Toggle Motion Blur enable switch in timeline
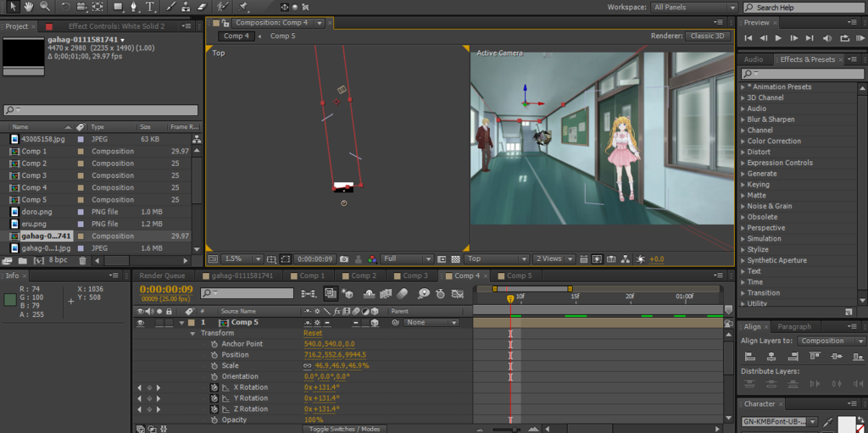Image resolution: width=868 pixels, height=433 pixels. (403, 293)
